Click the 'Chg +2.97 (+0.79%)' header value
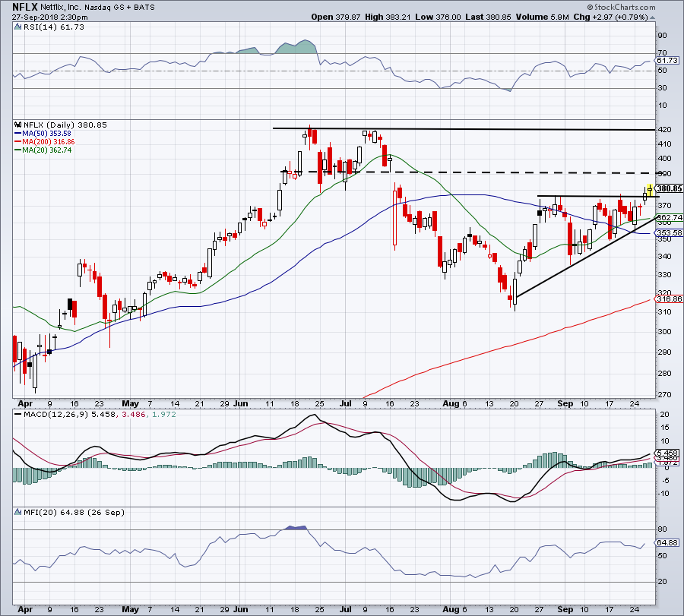This screenshot has width=684, height=616. 610,17
